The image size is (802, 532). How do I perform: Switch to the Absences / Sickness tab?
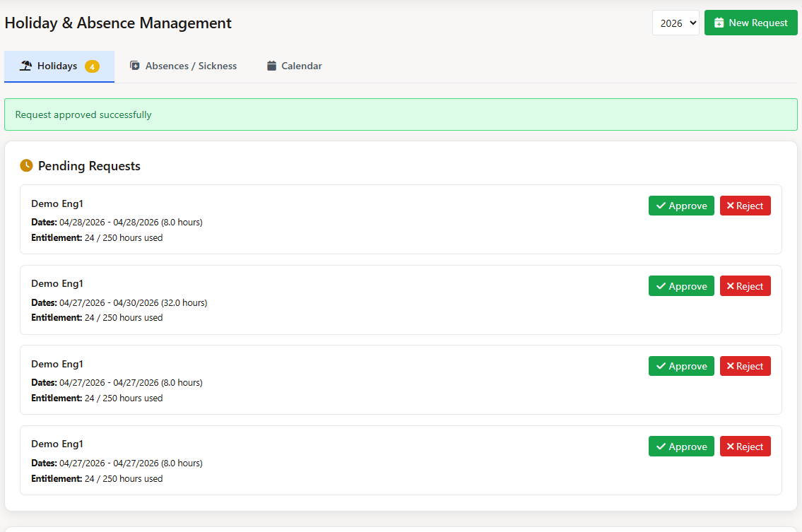(x=183, y=66)
